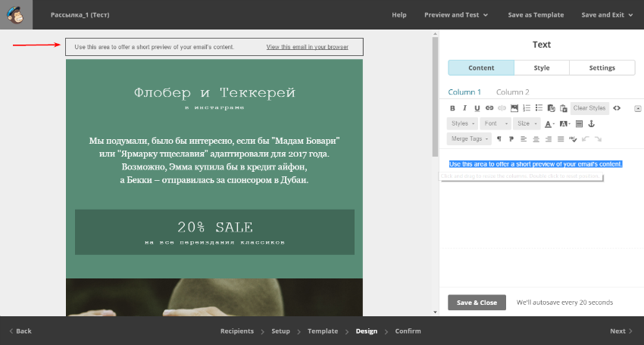Select the 20% SALE block in the email

tap(214, 232)
